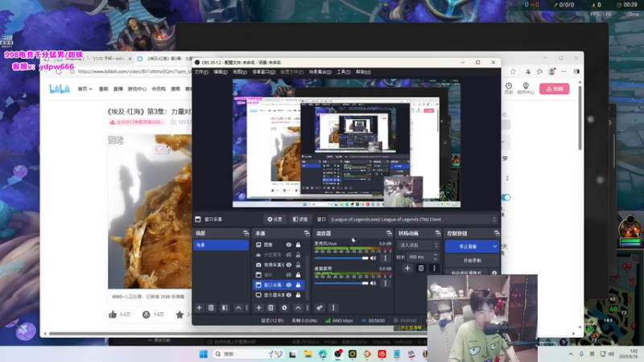The height and width of the screenshot is (362, 644).
Task: Click the bilibili URL address bar
Action: click(134, 72)
